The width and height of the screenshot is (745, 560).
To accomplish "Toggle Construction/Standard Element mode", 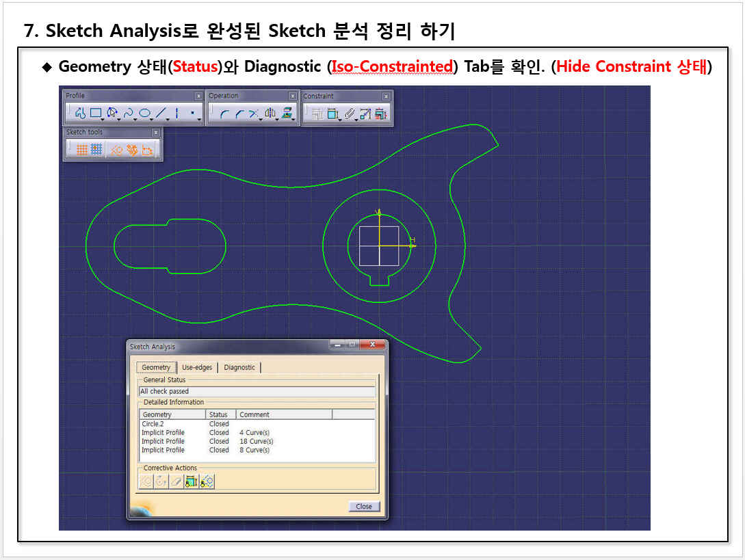I will [116, 149].
